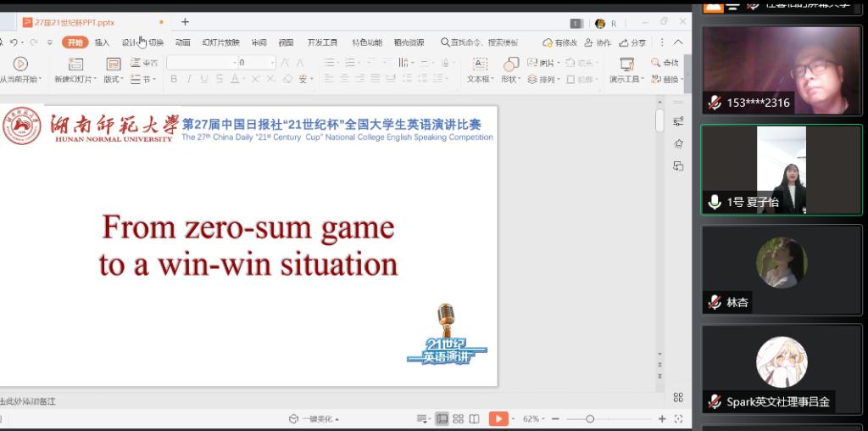Switch to slide sorter grid view

click(x=458, y=419)
